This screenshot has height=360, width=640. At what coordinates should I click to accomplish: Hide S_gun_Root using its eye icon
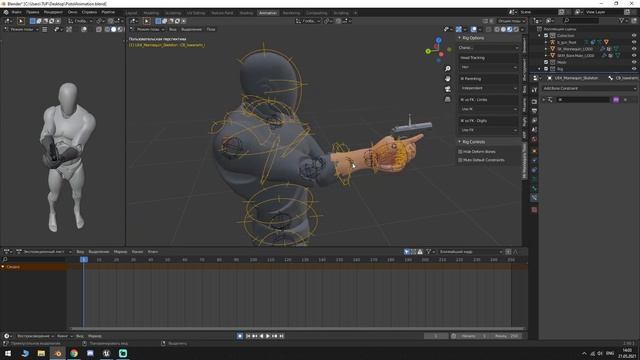coord(634,42)
